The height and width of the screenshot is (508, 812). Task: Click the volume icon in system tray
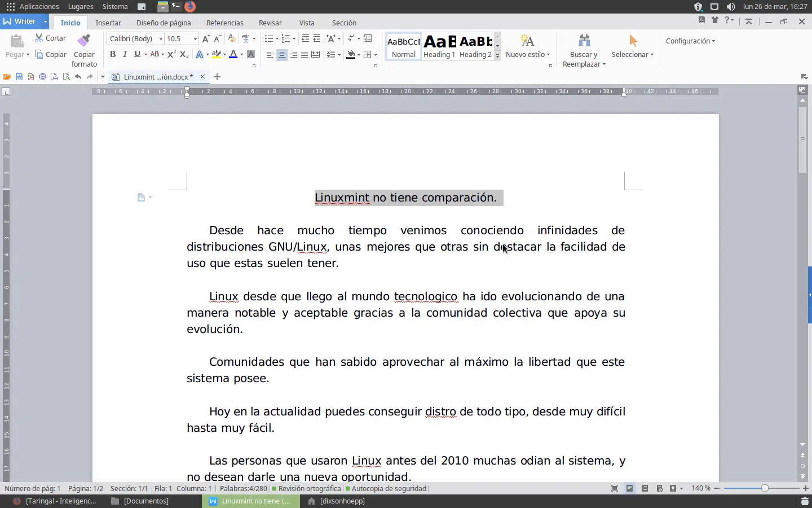[x=731, y=6]
